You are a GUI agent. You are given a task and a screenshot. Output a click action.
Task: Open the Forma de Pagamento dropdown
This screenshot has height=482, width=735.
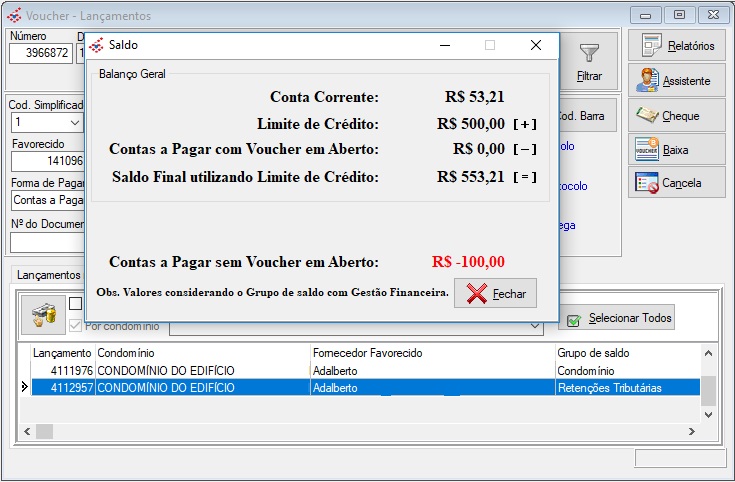47,200
